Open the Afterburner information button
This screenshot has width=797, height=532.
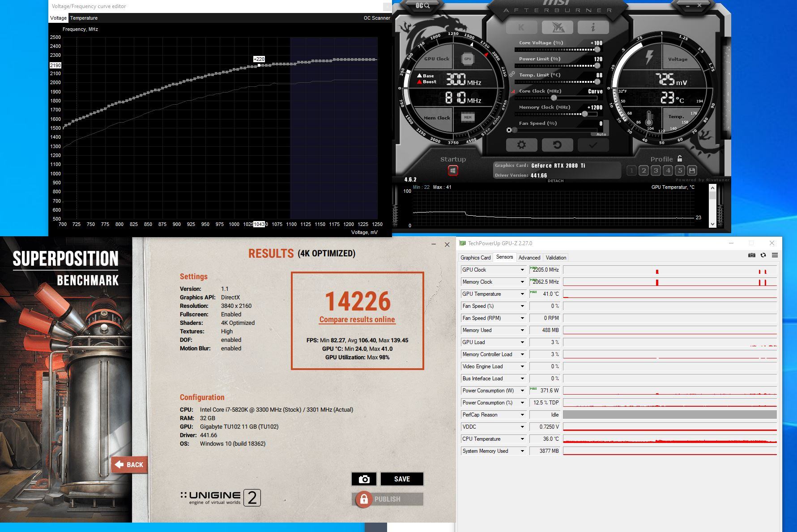pyautogui.click(x=593, y=27)
